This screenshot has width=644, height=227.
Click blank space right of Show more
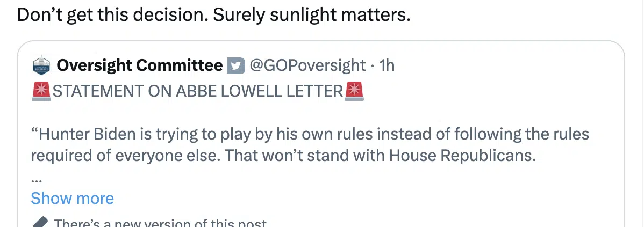point(366,199)
